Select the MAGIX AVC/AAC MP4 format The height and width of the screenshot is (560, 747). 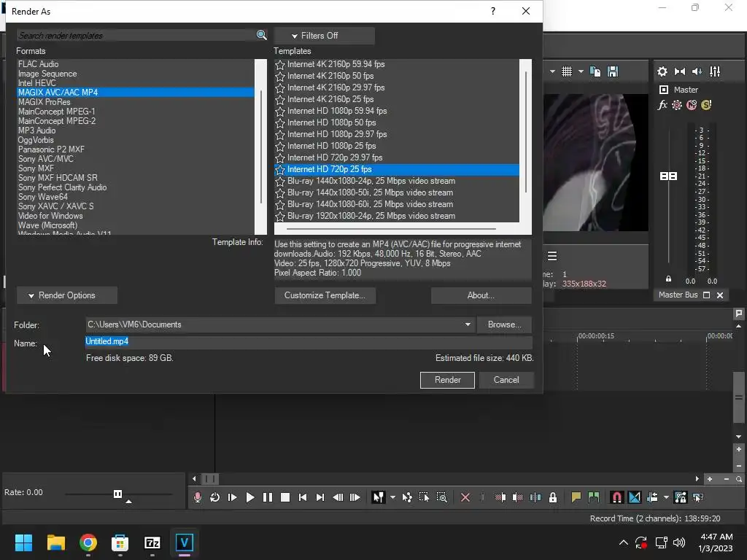tap(135, 93)
